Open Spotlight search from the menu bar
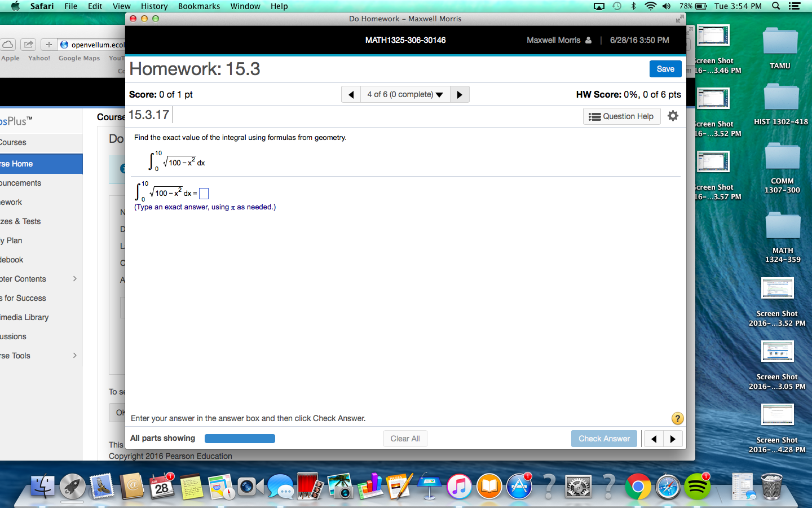The height and width of the screenshot is (508, 812). coord(776,6)
